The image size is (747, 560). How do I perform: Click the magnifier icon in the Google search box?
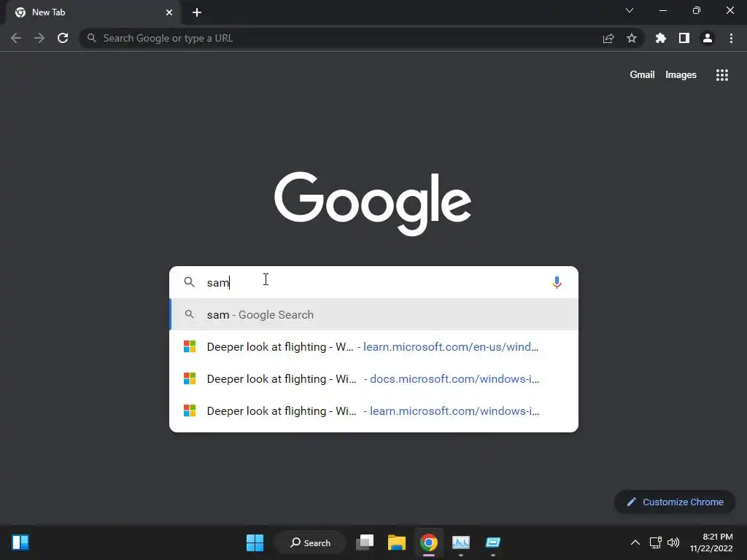pyautogui.click(x=189, y=282)
